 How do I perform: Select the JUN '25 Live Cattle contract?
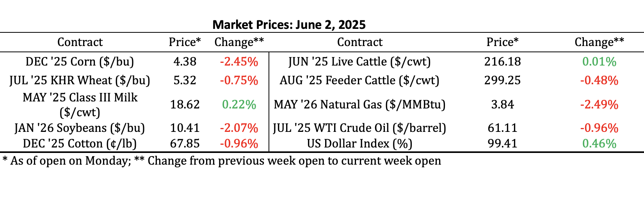click(x=359, y=62)
